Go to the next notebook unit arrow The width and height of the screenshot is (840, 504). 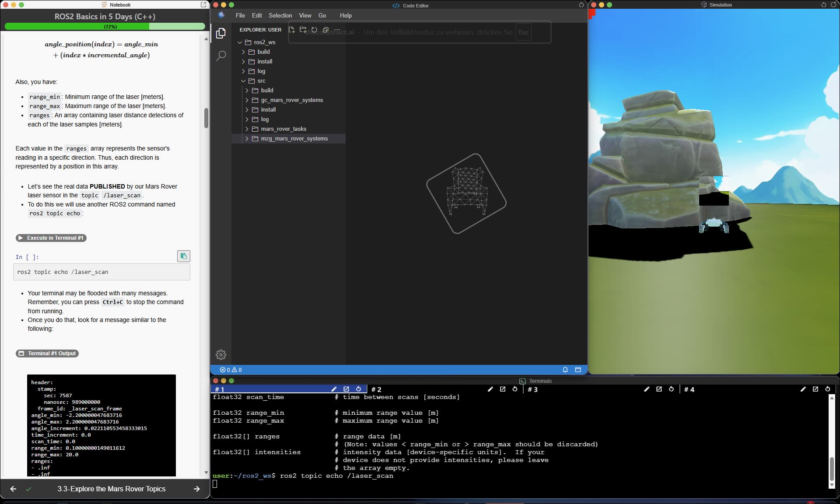[196, 489]
